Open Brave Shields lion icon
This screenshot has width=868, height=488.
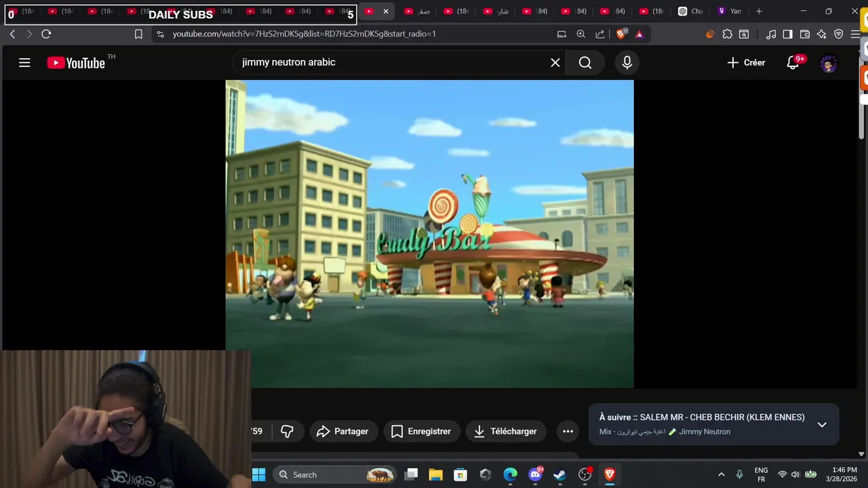(621, 34)
